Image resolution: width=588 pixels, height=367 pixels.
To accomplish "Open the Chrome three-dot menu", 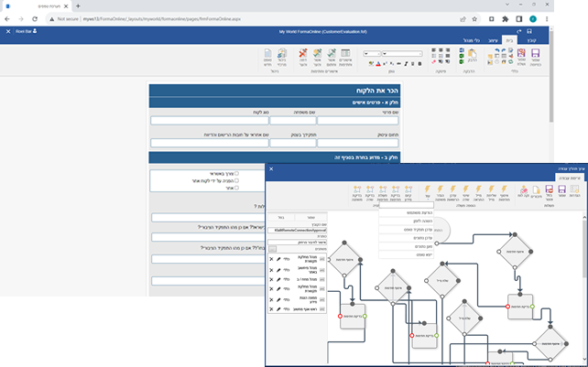I will click(550, 18).
